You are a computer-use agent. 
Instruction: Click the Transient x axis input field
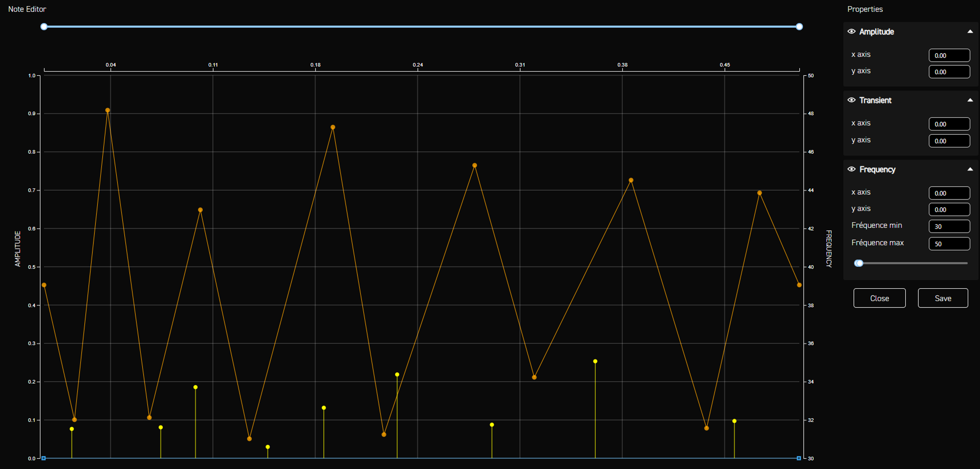pos(949,124)
